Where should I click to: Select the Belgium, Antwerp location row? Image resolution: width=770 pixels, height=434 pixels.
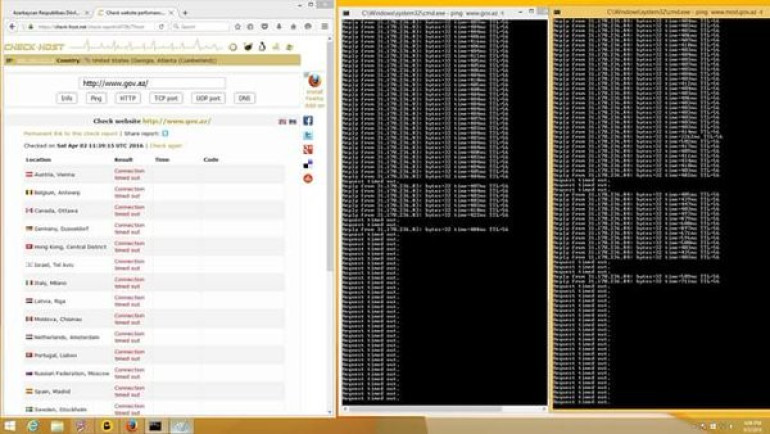click(154, 192)
